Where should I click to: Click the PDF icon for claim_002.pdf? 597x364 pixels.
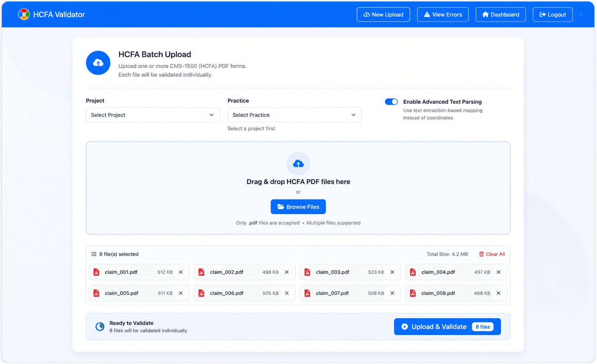pos(201,272)
